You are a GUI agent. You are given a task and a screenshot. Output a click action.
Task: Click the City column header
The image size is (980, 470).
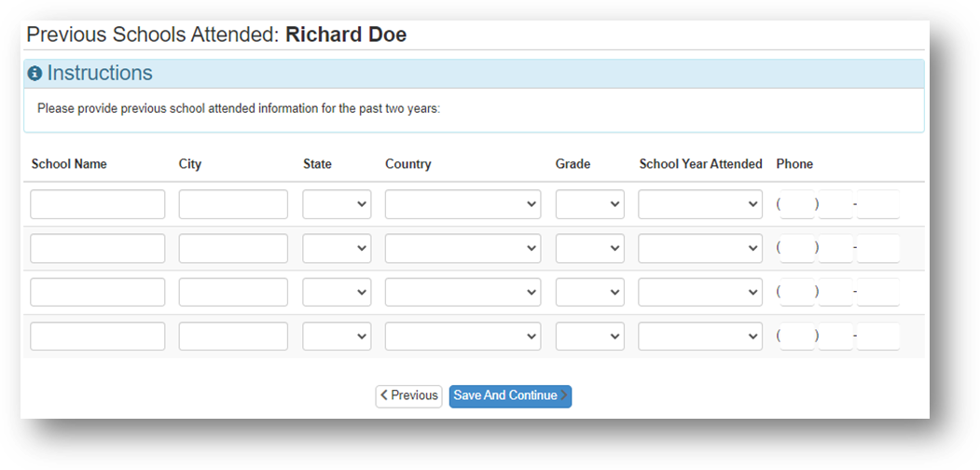tap(190, 164)
